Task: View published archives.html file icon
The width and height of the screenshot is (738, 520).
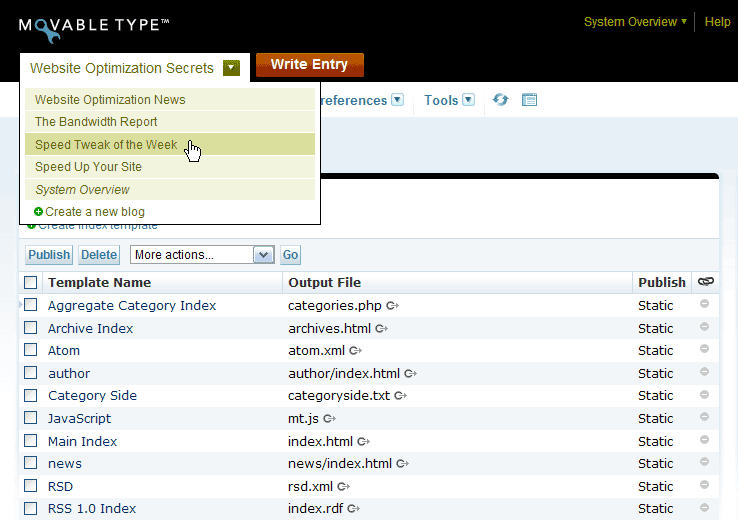Action: tap(382, 328)
